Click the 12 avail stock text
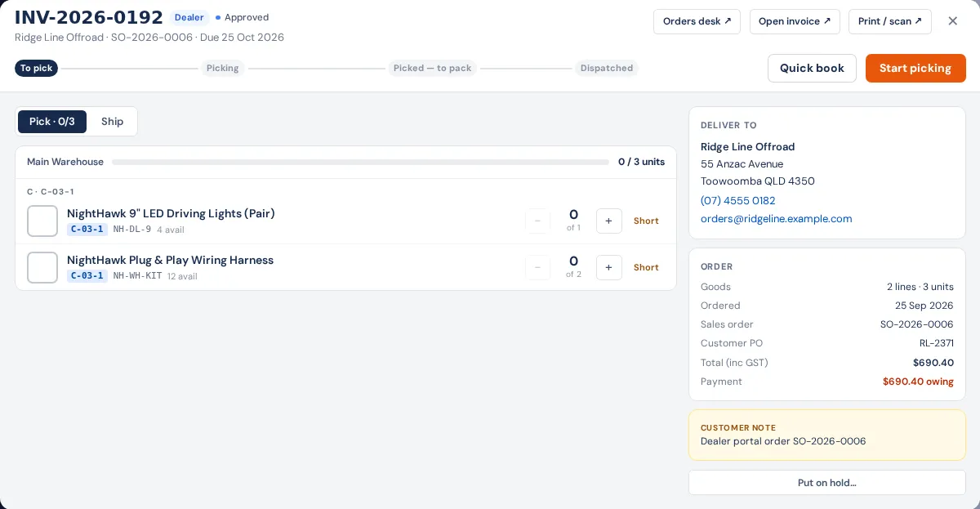Image resolution: width=980 pixels, height=509 pixels. click(182, 276)
